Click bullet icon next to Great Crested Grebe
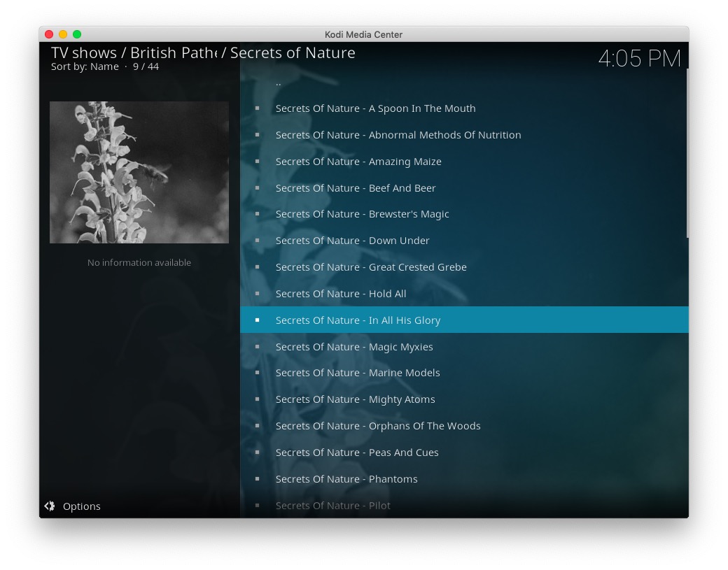This screenshot has height=570, width=728. click(257, 267)
